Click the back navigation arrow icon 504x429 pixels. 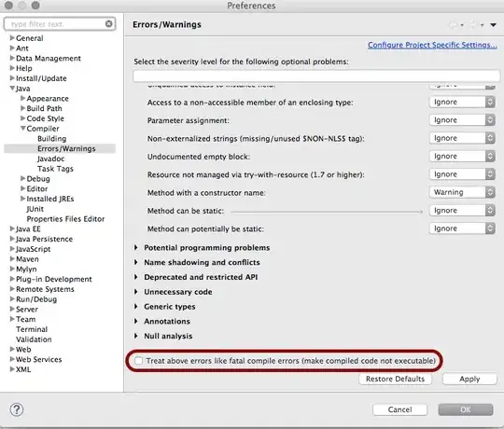coord(454,25)
